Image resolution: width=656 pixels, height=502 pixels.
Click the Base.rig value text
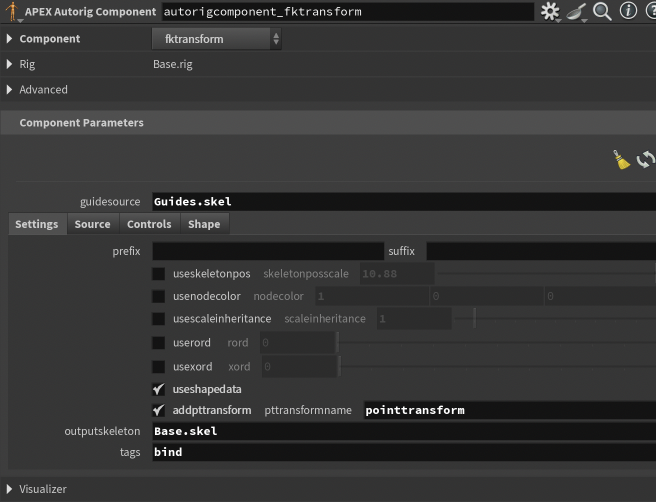(x=173, y=64)
